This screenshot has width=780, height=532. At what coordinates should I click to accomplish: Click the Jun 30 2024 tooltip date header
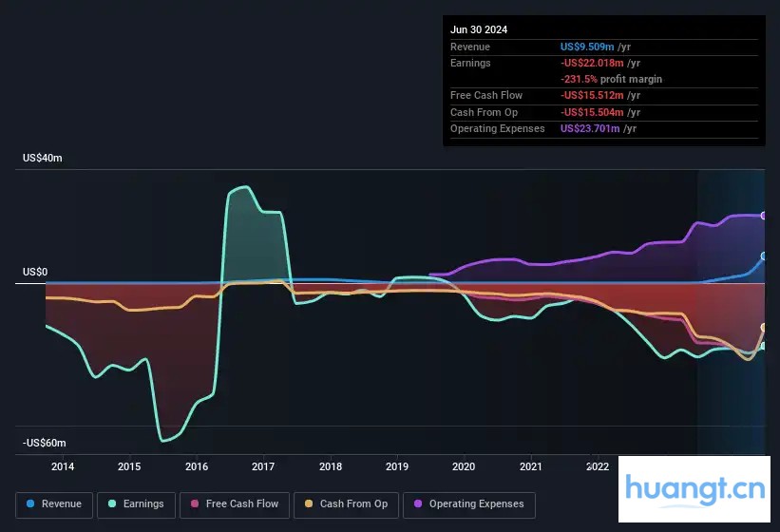(479, 29)
